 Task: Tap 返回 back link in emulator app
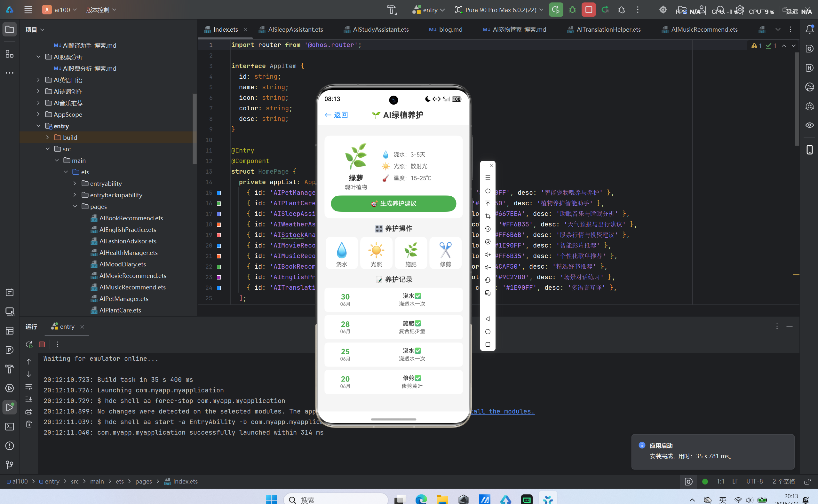pyautogui.click(x=336, y=115)
